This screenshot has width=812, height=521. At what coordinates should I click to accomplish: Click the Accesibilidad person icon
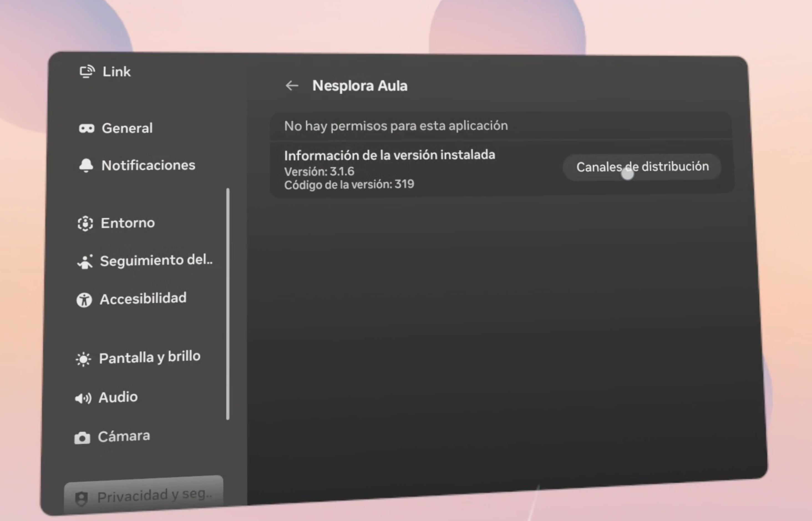coord(84,300)
